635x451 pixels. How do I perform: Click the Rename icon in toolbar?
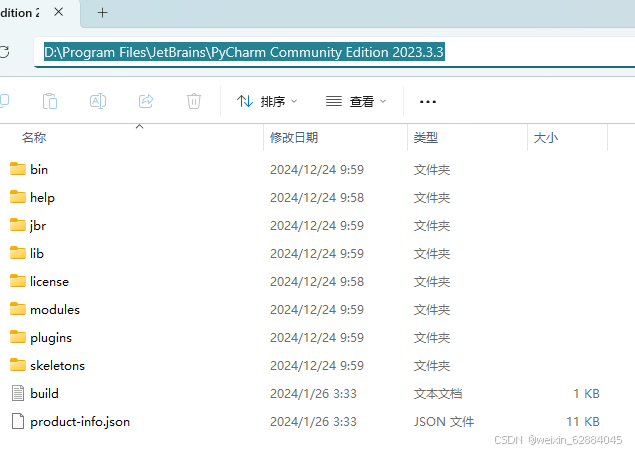click(98, 101)
